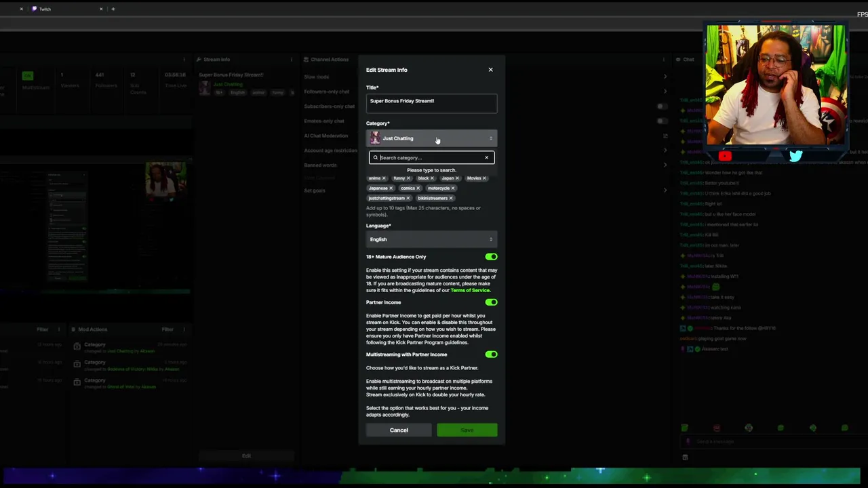Click 'Super Bonus Friday Stream!!' in Stream Info panel
868x488 pixels.
231,75
